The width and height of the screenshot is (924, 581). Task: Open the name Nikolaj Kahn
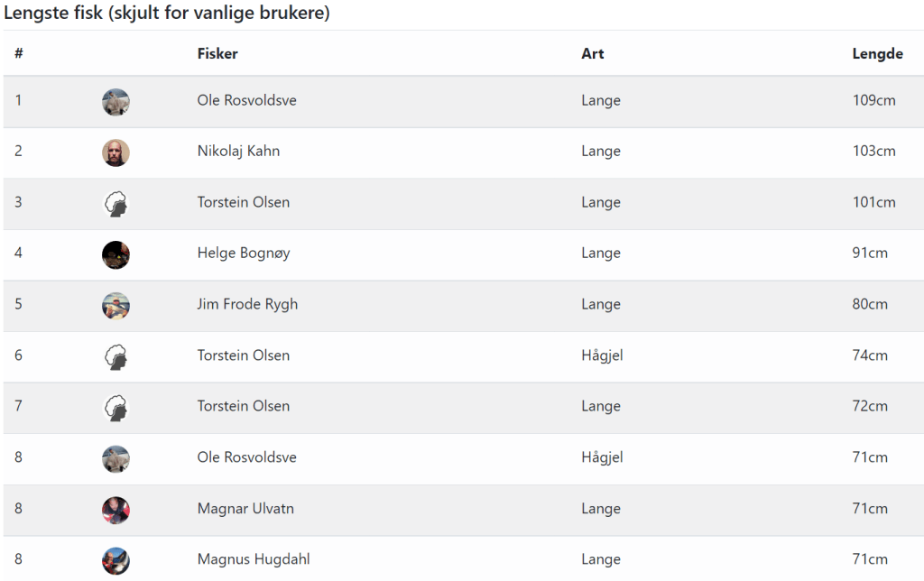pos(238,151)
